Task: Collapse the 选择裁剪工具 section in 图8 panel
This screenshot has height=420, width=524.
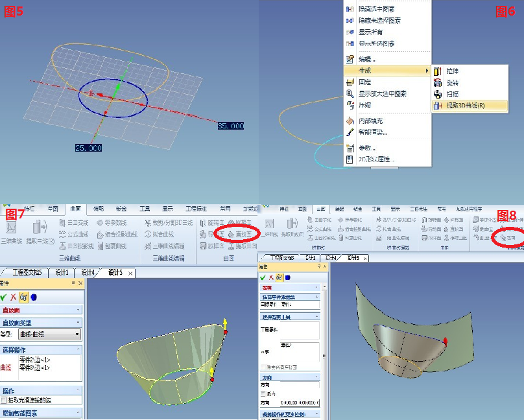Action: tap(317, 316)
